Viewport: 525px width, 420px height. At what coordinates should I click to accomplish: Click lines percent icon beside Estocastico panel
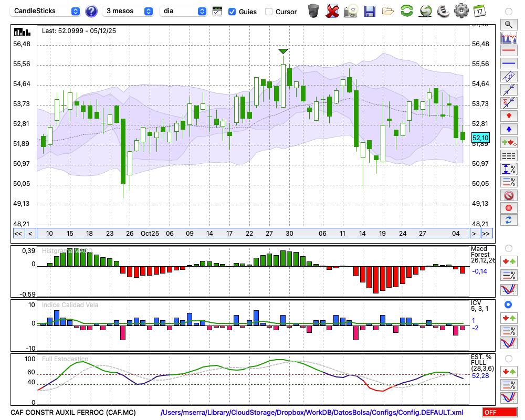pyautogui.click(x=509, y=384)
